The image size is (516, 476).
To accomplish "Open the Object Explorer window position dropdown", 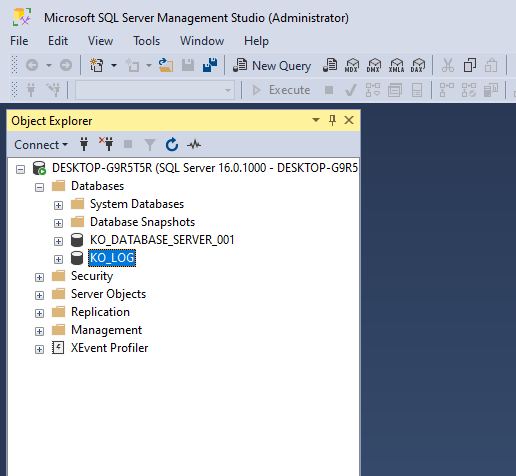I will tap(316, 120).
